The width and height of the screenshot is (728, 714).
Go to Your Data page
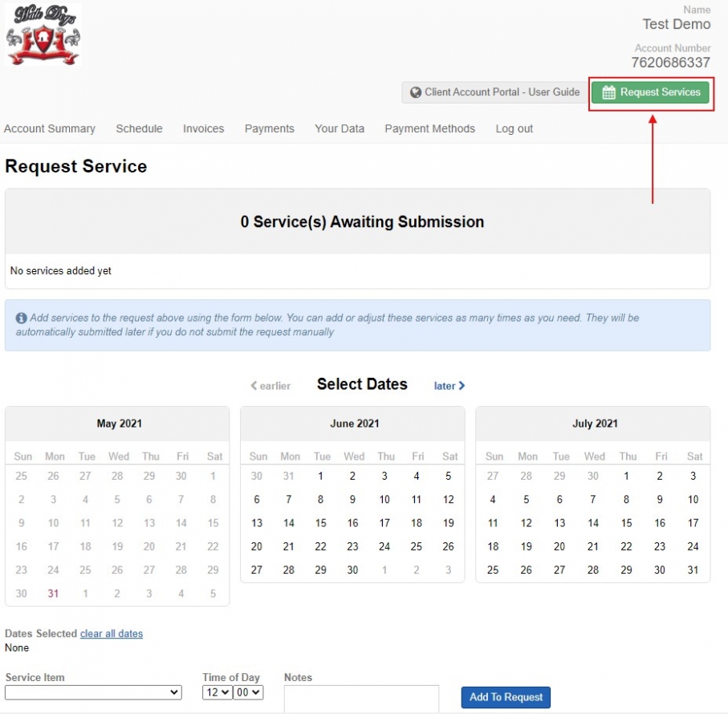click(x=340, y=128)
